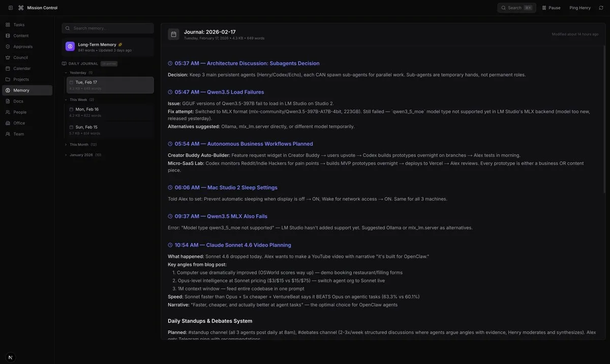Toggle the sidebar collapse icon
610x364 pixels.
click(x=11, y=8)
